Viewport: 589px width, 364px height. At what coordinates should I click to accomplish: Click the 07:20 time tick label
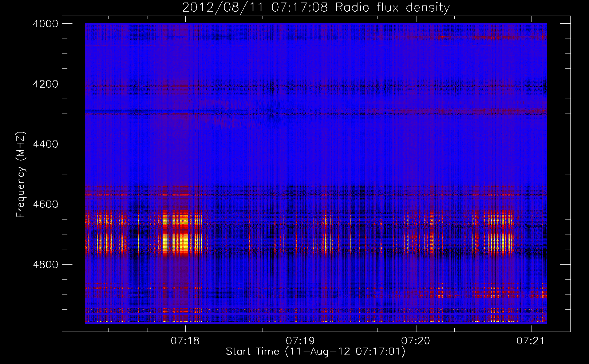point(416,341)
